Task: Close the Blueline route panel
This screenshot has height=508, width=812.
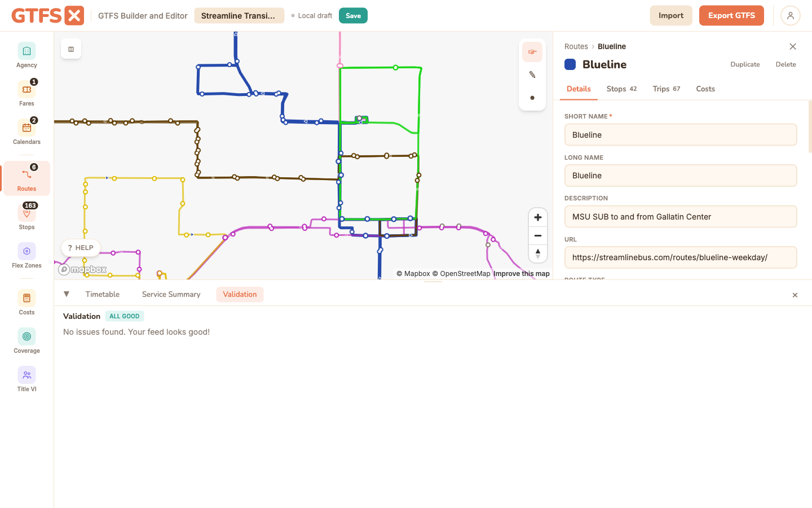Action: click(793, 46)
